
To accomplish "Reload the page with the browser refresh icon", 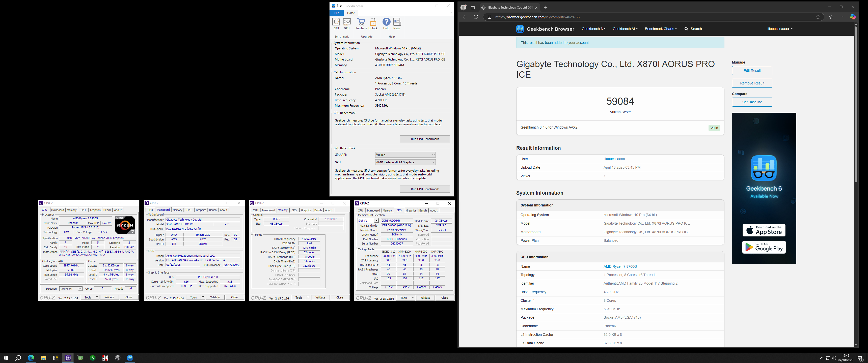I will pyautogui.click(x=476, y=17).
